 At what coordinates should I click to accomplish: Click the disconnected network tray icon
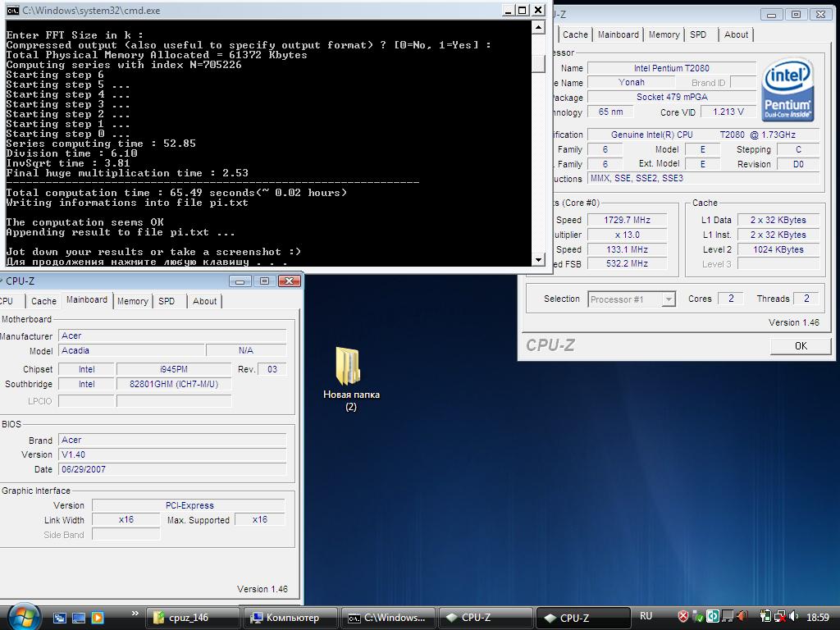(x=780, y=617)
